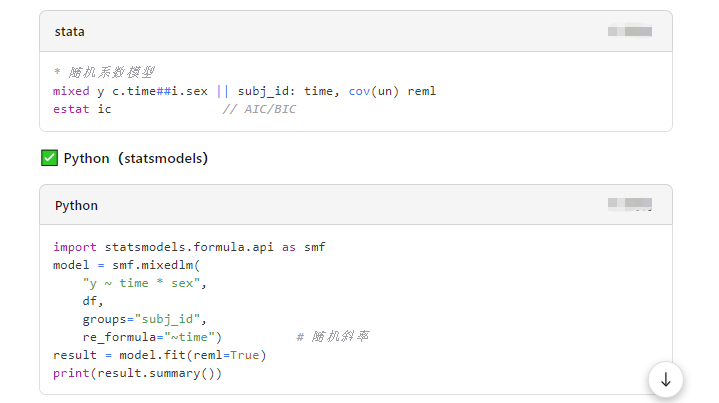Click the re_formula="~time" argument

152,337
